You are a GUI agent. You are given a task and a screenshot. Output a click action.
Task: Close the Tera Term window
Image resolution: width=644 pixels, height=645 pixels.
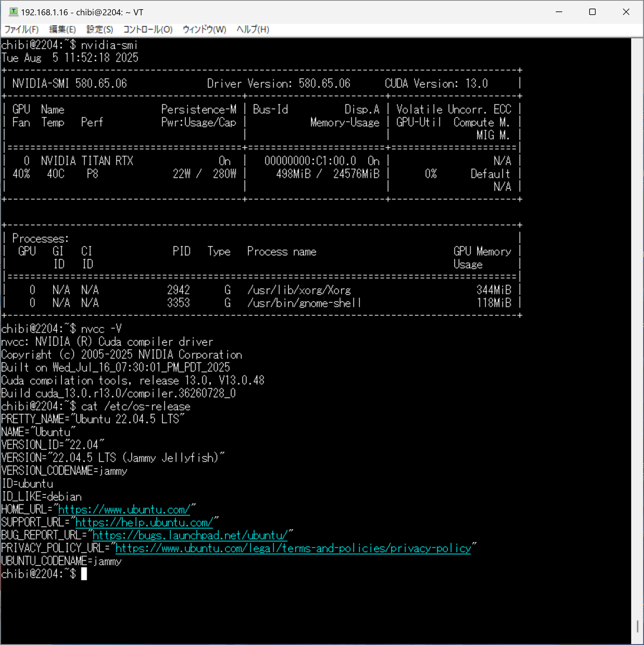tap(626, 12)
